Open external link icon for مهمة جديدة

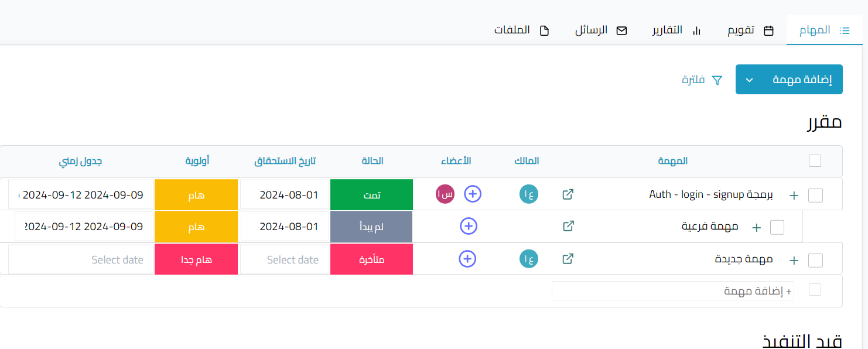(568, 258)
